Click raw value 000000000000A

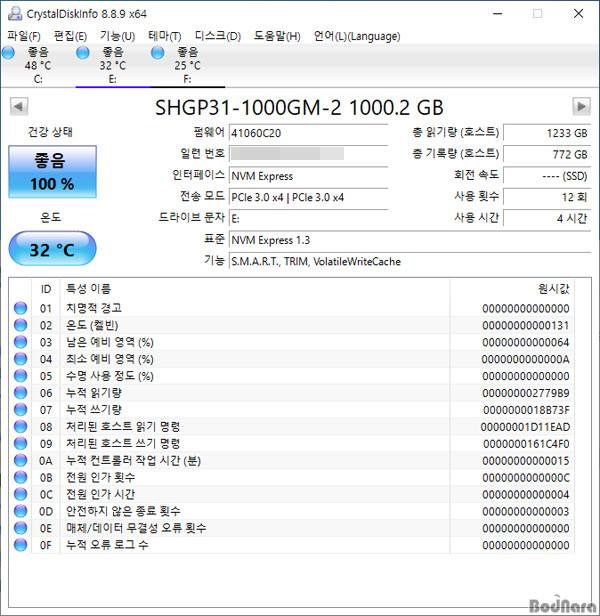[526, 359]
